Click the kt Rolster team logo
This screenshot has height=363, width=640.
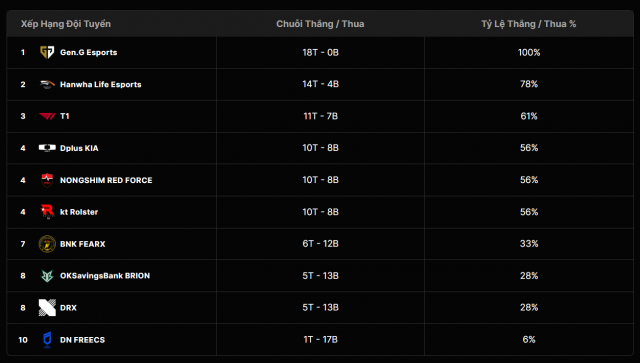point(47,212)
